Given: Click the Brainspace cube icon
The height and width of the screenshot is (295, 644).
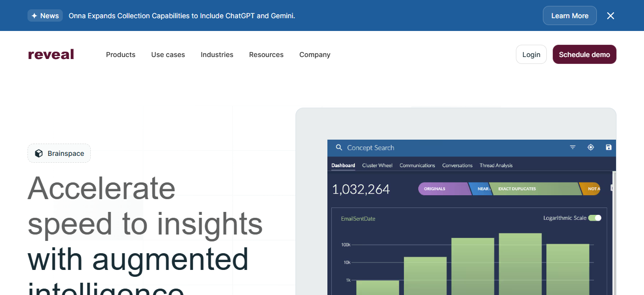Looking at the screenshot, I should tap(39, 153).
